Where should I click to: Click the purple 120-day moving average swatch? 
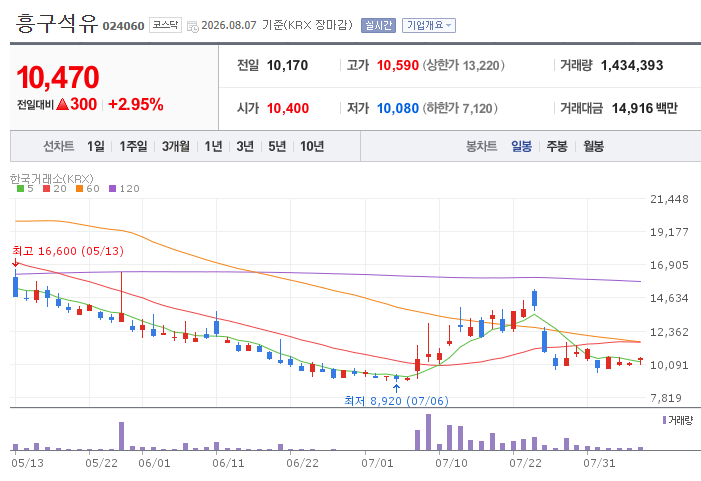point(113,189)
